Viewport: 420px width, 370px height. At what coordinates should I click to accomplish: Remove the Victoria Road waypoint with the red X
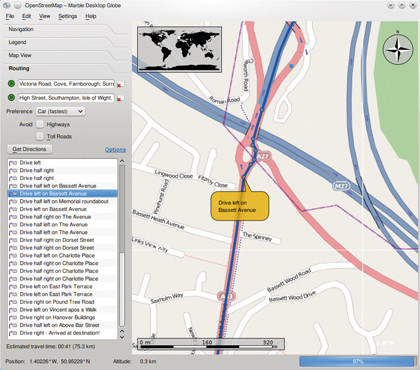tap(119, 85)
